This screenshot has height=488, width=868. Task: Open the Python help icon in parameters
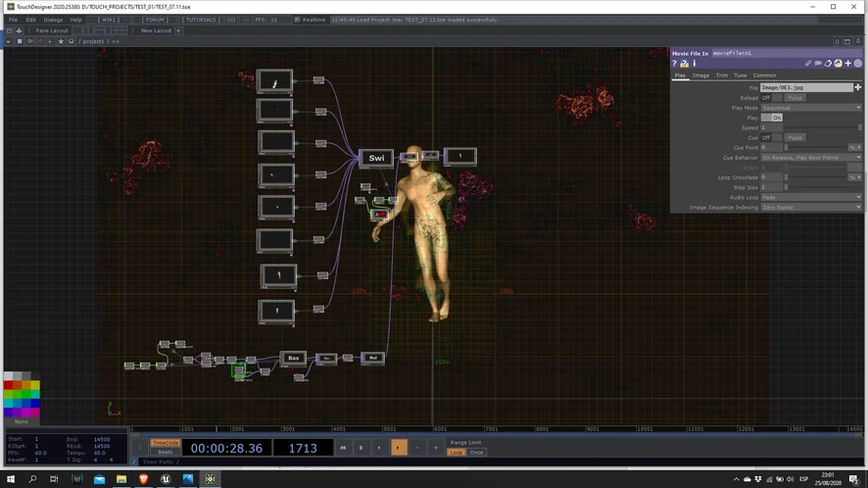(x=684, y=63)
